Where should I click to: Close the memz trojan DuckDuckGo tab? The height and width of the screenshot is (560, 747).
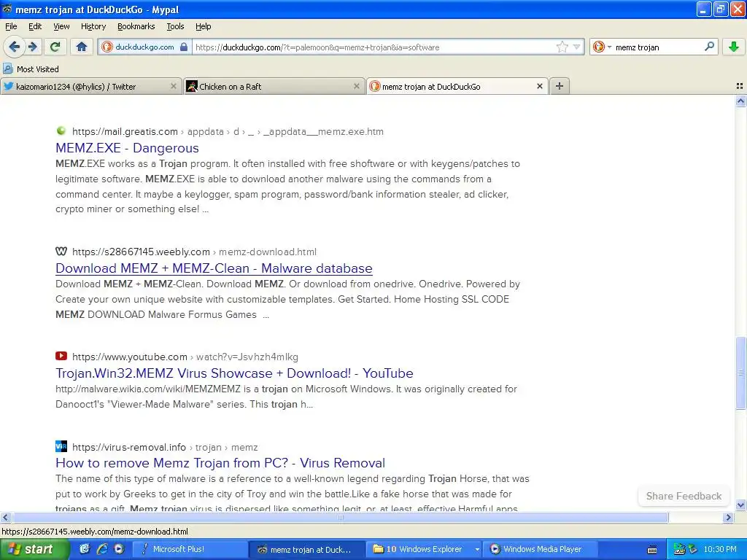[x=539, y=86]
